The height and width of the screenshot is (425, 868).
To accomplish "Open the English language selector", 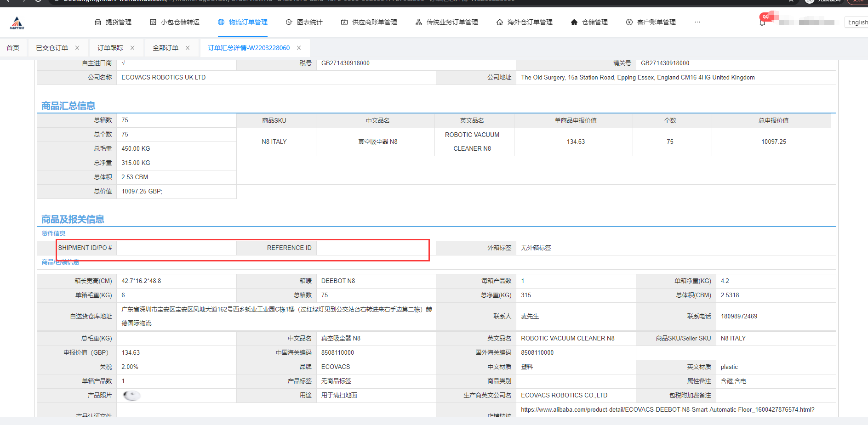I will (x=857, y=22).
